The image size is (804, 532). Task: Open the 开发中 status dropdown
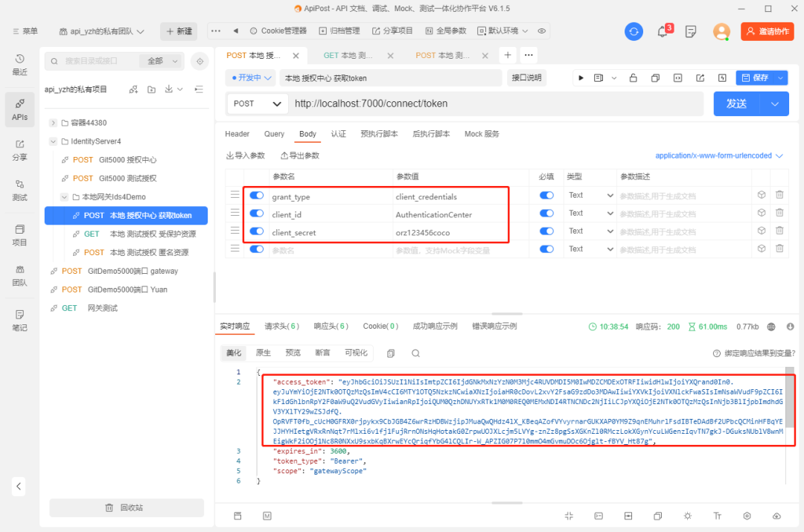pos(251,78)
